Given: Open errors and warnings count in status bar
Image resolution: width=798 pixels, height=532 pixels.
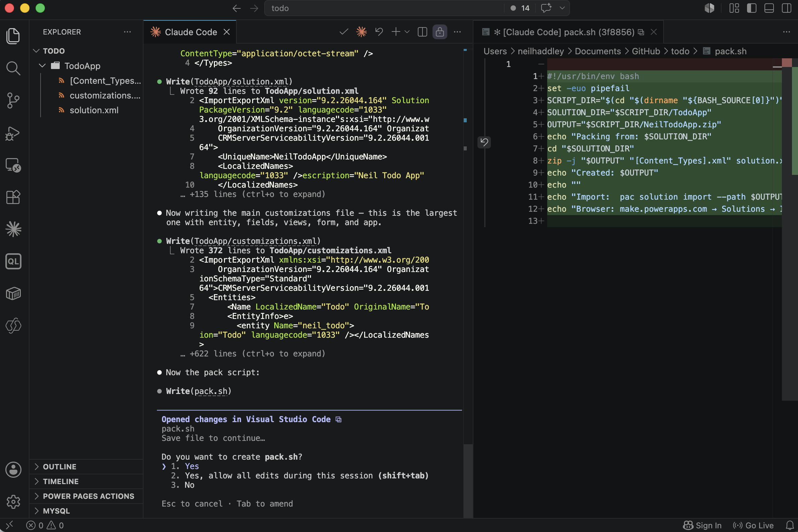Looking at the screenshot, I should (45, 525).
